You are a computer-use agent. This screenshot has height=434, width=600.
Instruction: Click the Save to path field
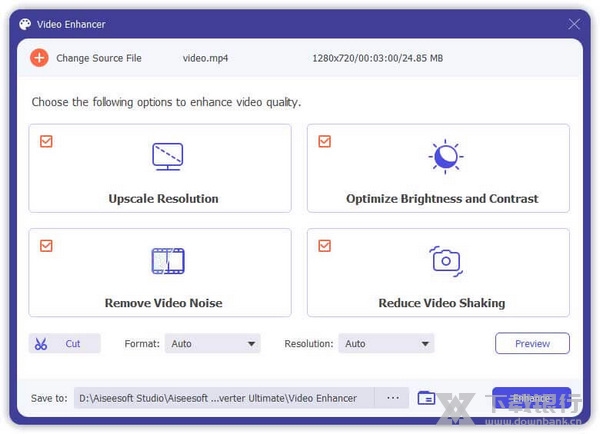coord(225,398)
